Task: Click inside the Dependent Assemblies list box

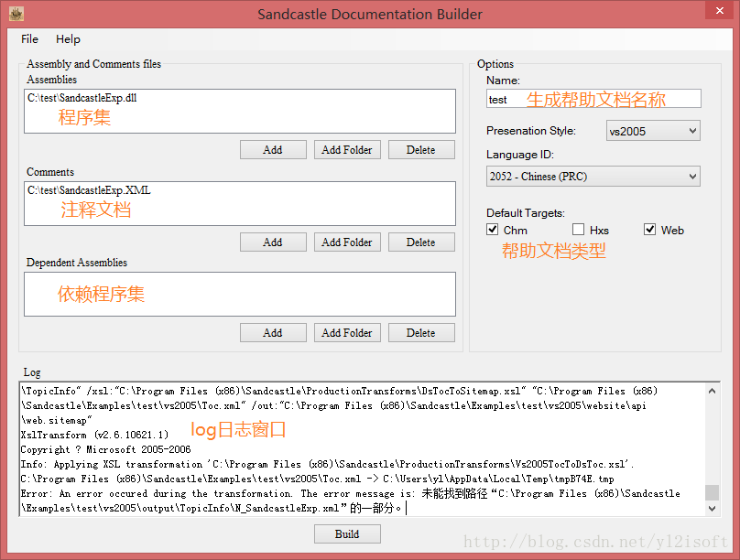Action: click(x=240, y=294)
